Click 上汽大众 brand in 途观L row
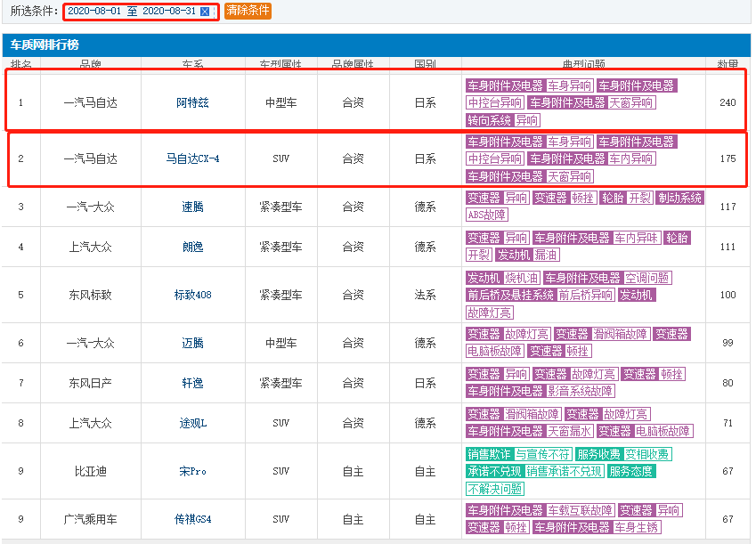 tap(90, 423)
